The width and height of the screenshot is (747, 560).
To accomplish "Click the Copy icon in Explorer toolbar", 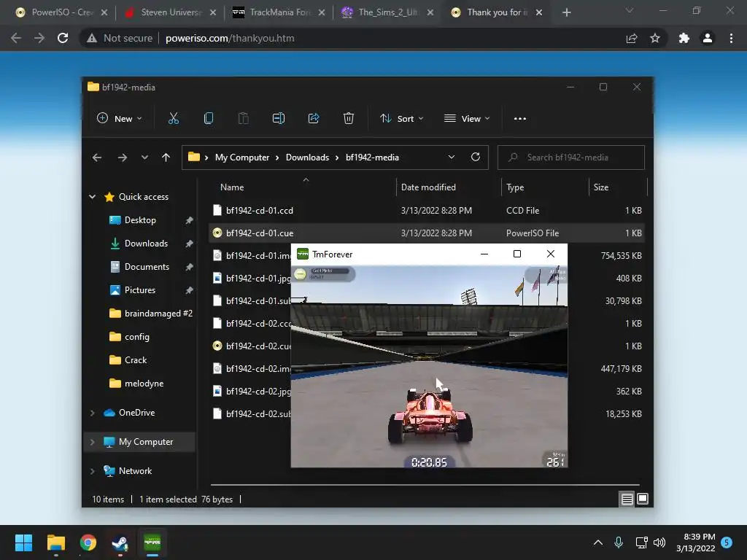I will click(208, 119).
